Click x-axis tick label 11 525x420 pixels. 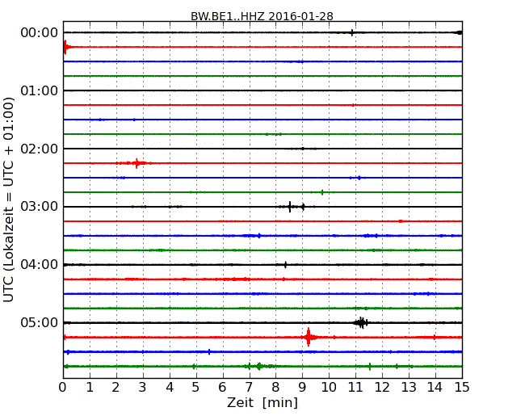355,388
